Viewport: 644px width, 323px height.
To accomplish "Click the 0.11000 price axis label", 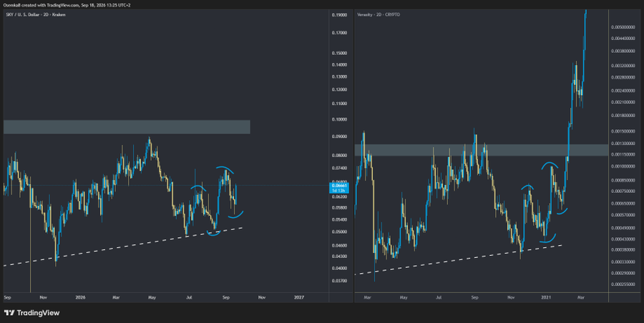I will [x=339, y=104].
